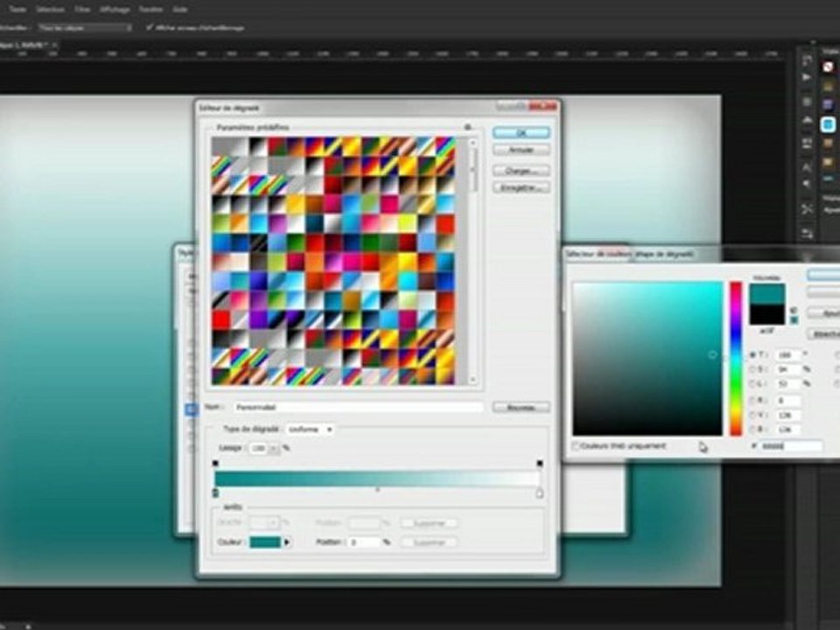Click the left black opacity stop above gradient bar

click(215, 463)
